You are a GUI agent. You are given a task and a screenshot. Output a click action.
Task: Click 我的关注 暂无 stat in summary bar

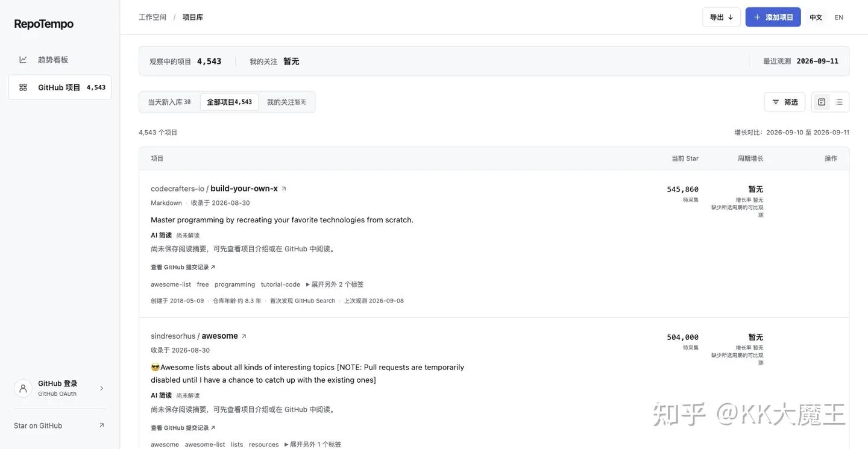click(274, 61)
